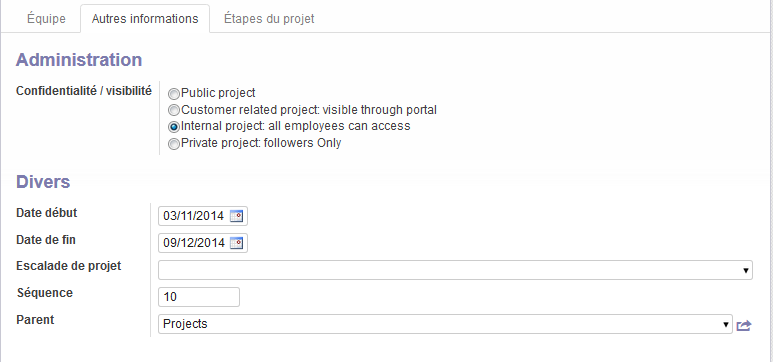This screenshot has width=773, height=362.
Task: Click the Autres informations tab
Action: pyautogui.click(x=145, y=19)
